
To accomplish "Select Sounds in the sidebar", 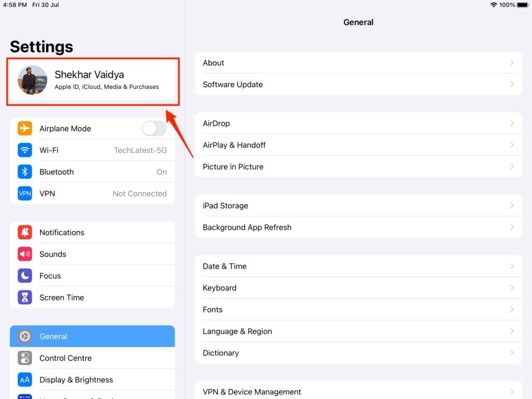I will click(x=92, y=254).
